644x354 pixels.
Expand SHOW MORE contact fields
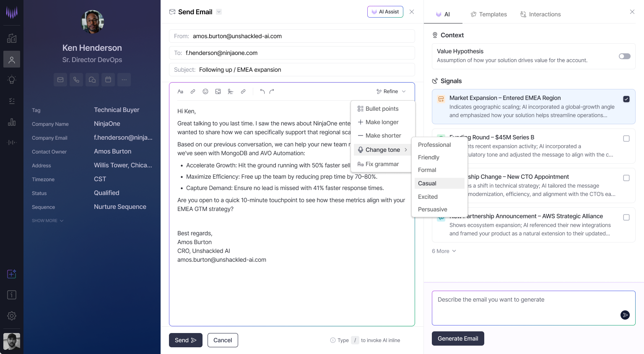pos(47,221)
